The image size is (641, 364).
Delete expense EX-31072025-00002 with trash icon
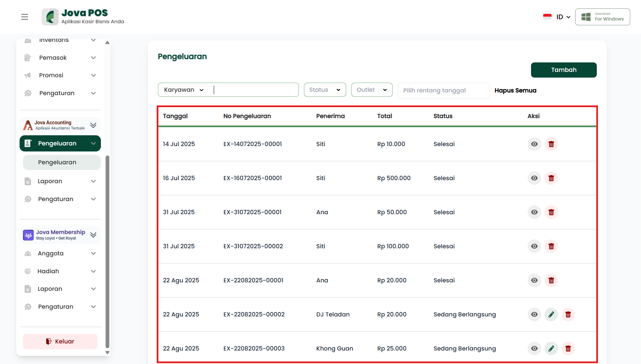point(551,246)
